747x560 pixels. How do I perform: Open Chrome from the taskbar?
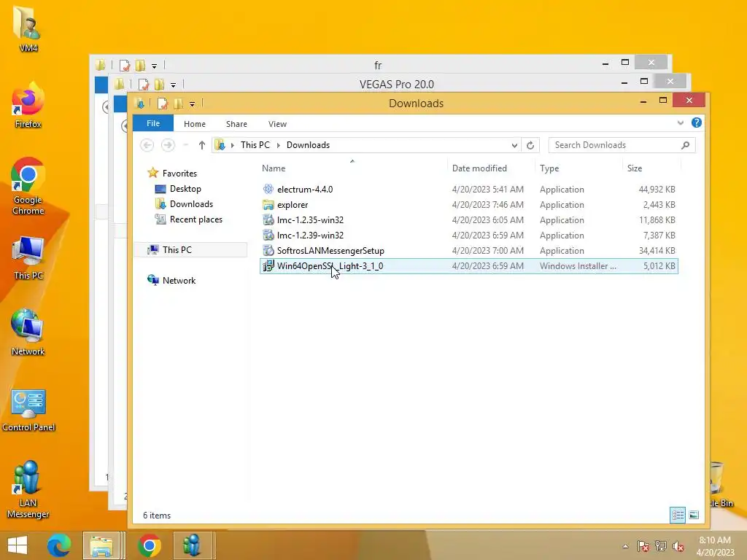click(149, 545)
